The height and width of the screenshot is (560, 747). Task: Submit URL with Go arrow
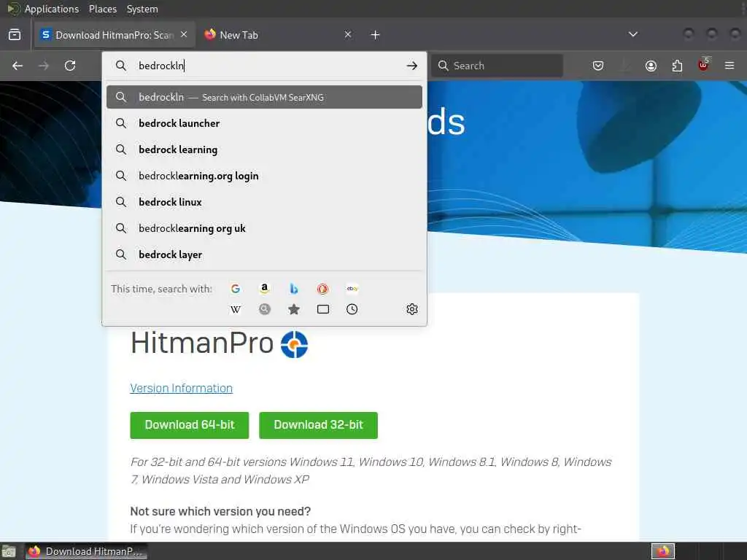(412, 66)
